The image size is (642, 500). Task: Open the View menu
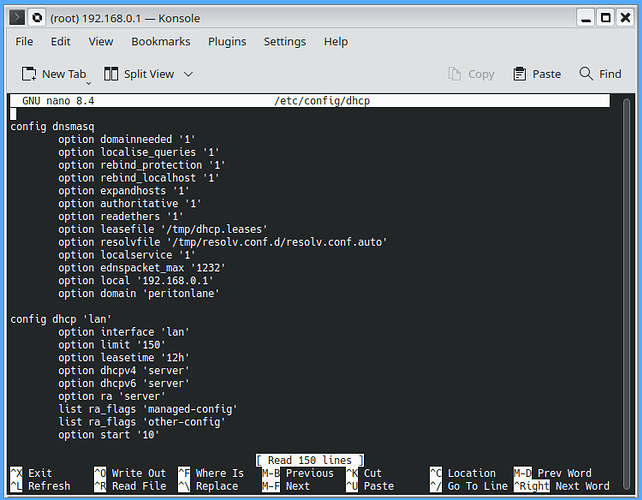101,41
